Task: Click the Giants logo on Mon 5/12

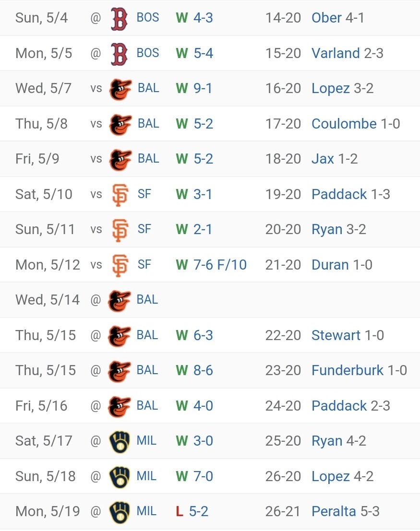Action: [x=120, y=265]
